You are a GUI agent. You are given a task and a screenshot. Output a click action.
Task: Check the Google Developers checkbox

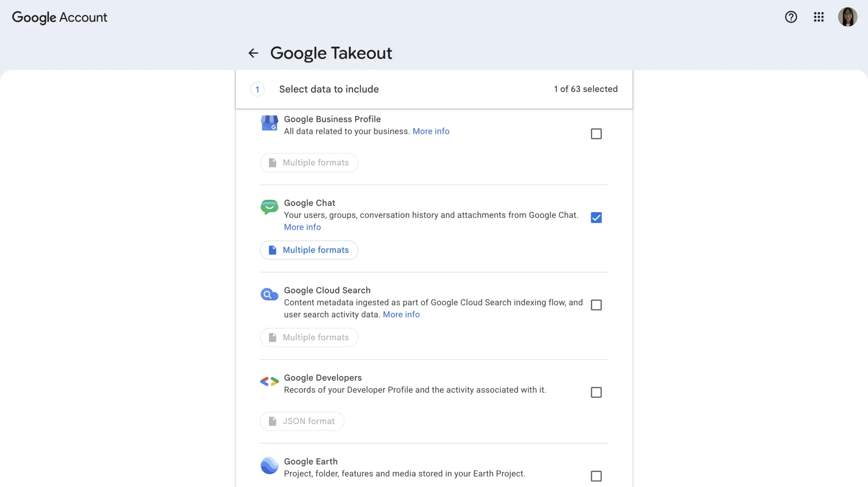(596, 392)
